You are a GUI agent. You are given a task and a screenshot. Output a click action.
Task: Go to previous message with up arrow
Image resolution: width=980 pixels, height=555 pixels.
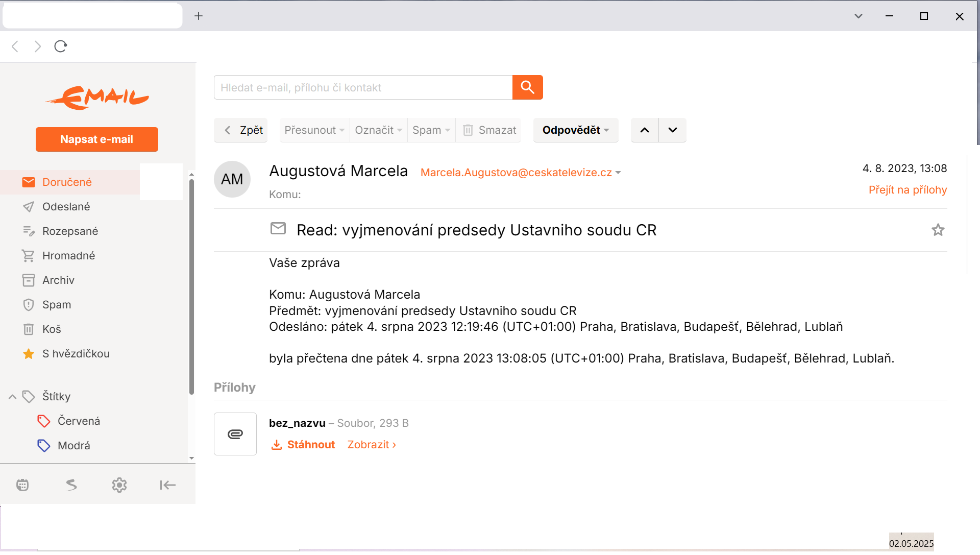645,130
